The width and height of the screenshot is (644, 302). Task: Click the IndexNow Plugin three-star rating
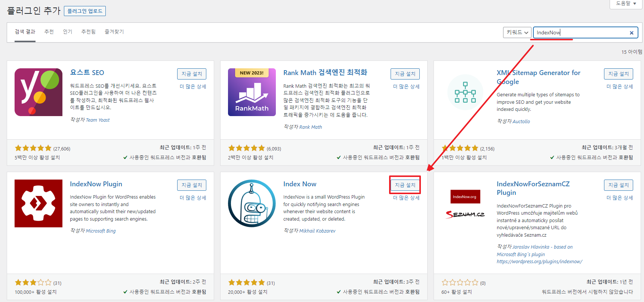[33, 283]
